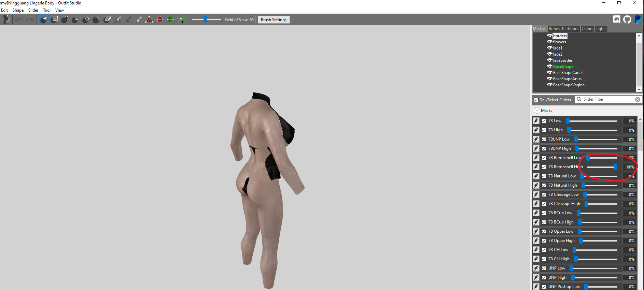644x290 pixels.
Task: Click the UNP Pushup Low slider track
Action: tap(601, 287)
